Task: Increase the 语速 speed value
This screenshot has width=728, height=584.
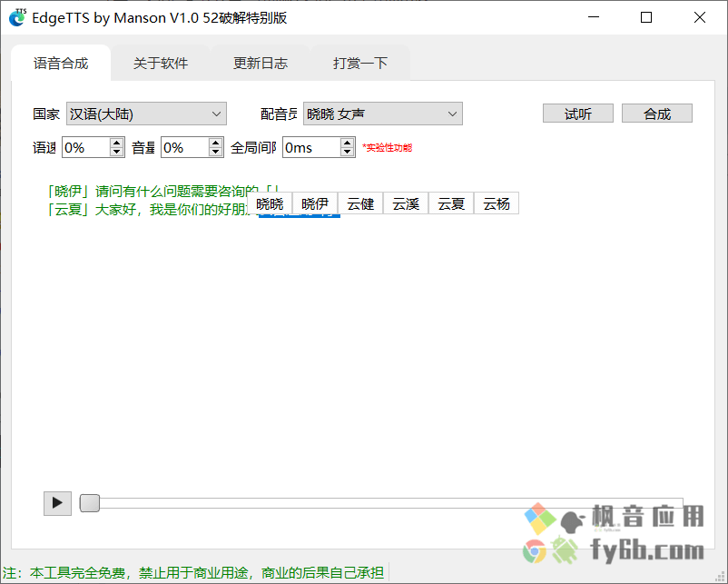Action: (117, 143)
